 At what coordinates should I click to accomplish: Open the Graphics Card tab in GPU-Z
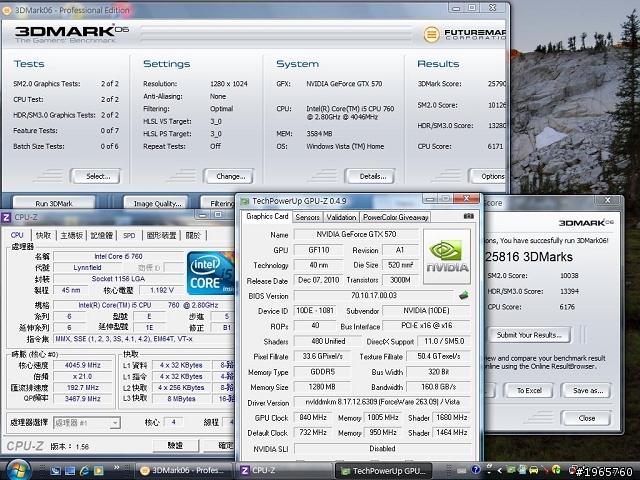pos(267,216)
